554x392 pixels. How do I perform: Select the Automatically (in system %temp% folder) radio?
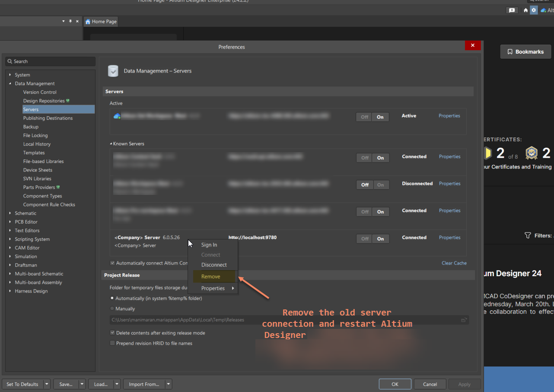pos(112,298)
